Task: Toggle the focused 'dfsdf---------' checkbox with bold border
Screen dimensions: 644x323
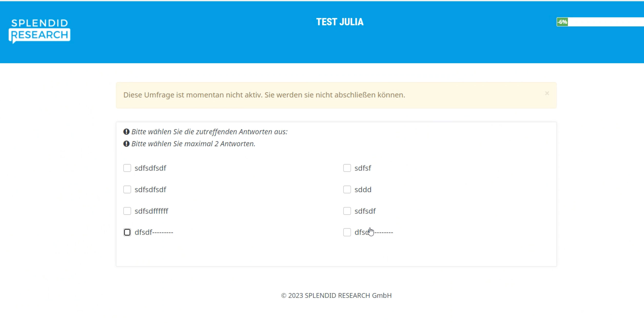Action: pos(127,232)
